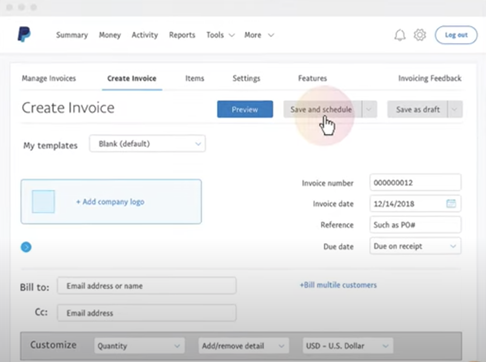The image size is (486, 362).
Task: Open the Features tab
Action: [312, 78]
